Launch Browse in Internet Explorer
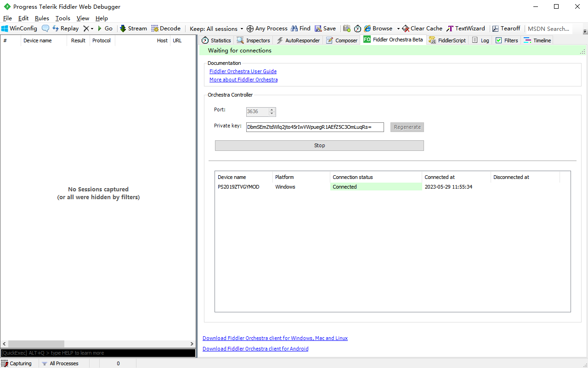The width and height of the screenshot is (588, 368). (378, 29)
